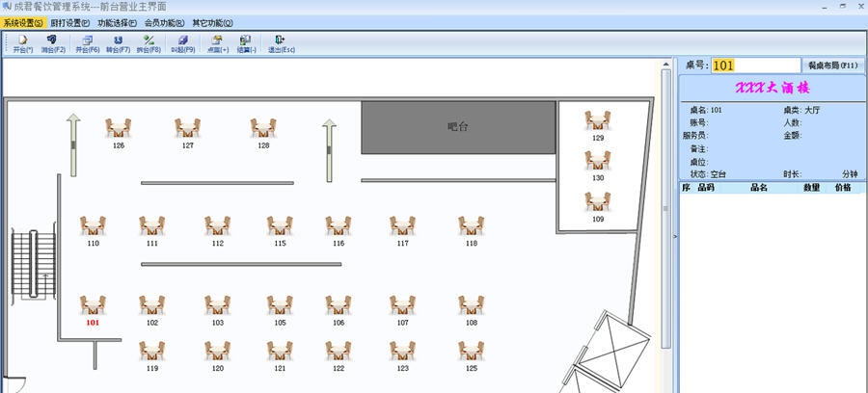The width and height of the screenshot is (868, 393).
Task: Open the 其它功能(Q) menu
Action: click(212, 23)
